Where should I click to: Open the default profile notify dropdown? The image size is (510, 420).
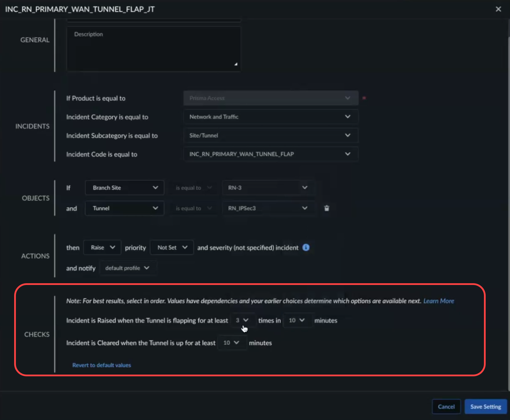[128, 268]
